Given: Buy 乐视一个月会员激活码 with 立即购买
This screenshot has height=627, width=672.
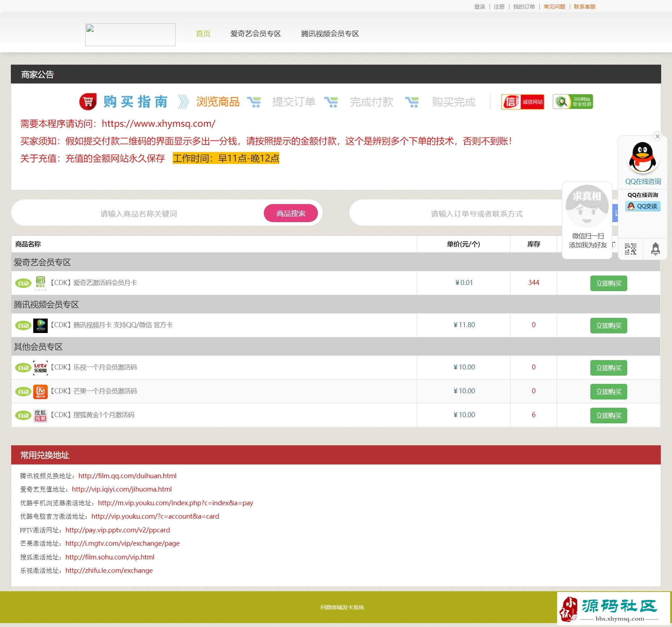Looking at the screenshot, I should [608, 368].
